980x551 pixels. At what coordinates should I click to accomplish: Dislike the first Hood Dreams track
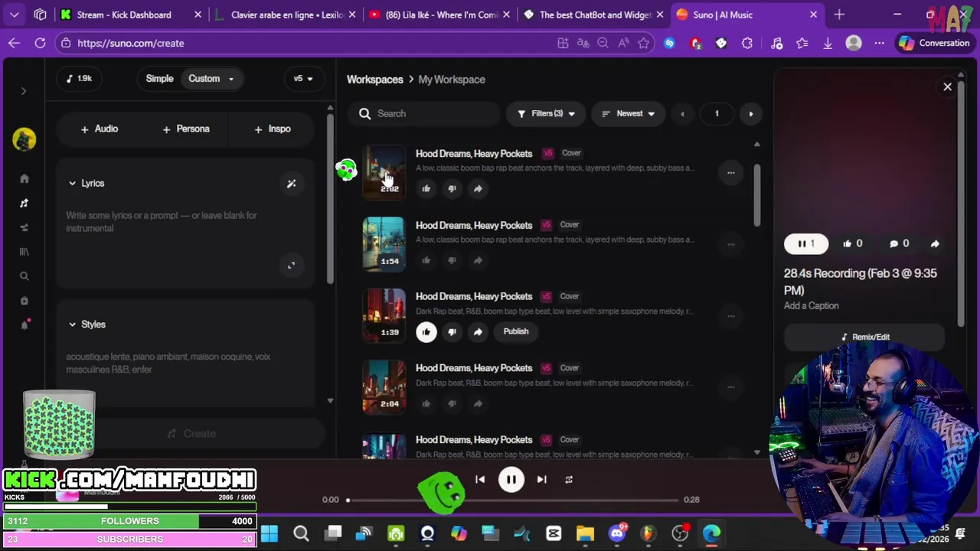tap(452, 188)
